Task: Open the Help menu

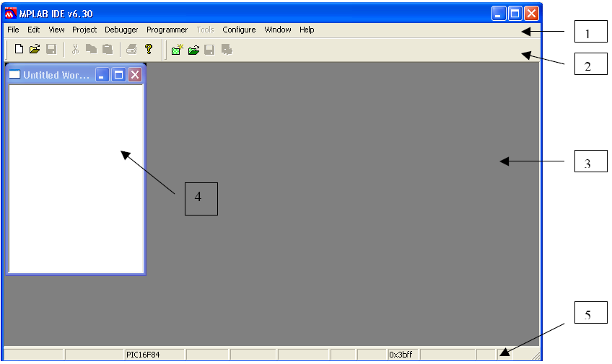Action: (x=307, y=30)
